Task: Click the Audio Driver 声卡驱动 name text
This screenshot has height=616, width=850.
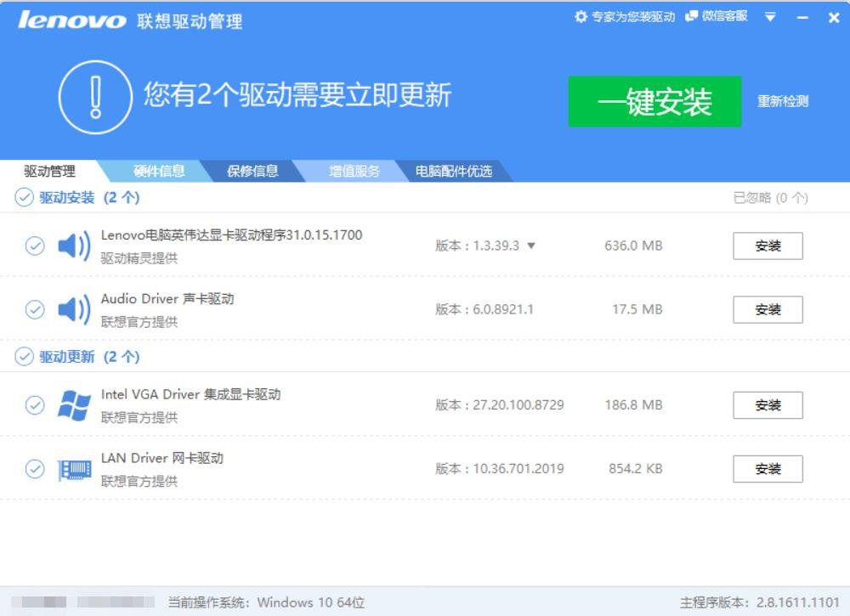Action: pos(167,299)
